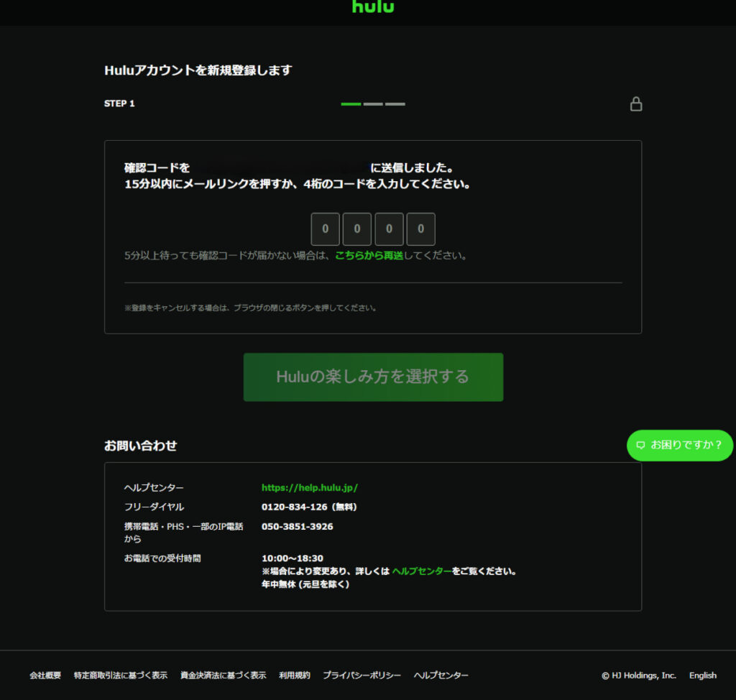Switch language to English in footer

[703, 675]
